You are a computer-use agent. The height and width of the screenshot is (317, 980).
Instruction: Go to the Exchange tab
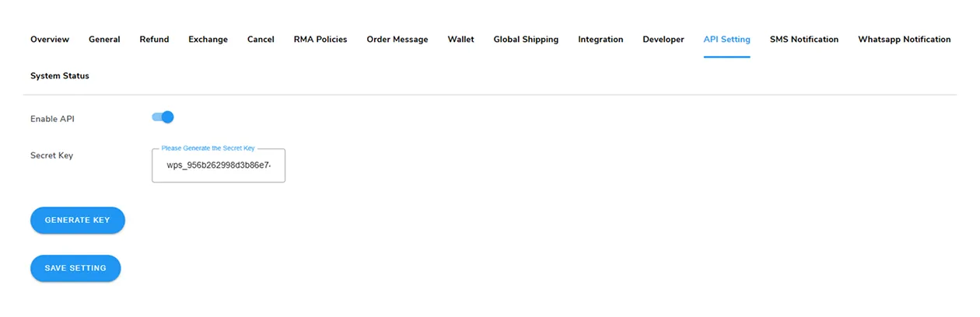point(208,40)
